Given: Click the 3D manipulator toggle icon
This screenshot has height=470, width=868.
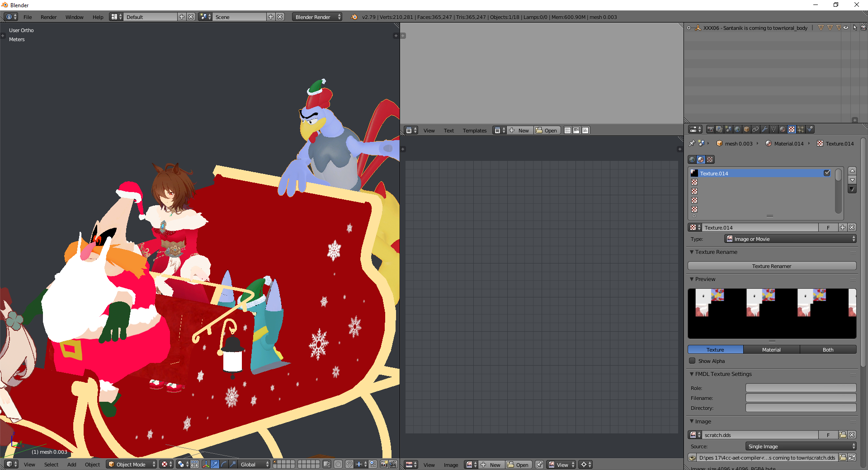Looking at the screenshot, I should point(206,464).
